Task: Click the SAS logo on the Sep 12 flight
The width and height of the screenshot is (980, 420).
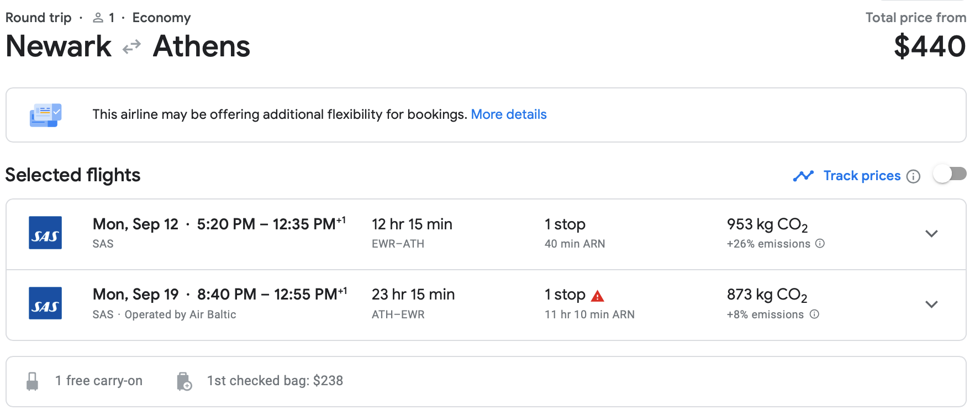Action: coord(45,233)
